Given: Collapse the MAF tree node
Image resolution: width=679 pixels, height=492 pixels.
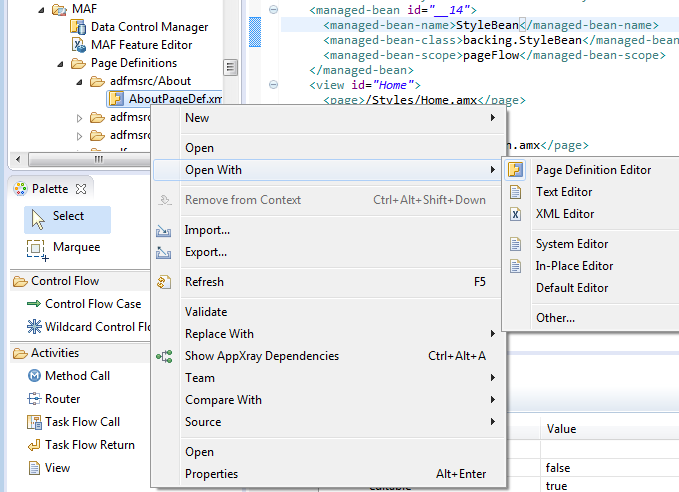Looking at the screenshot, I should click(x=41, y=10).
